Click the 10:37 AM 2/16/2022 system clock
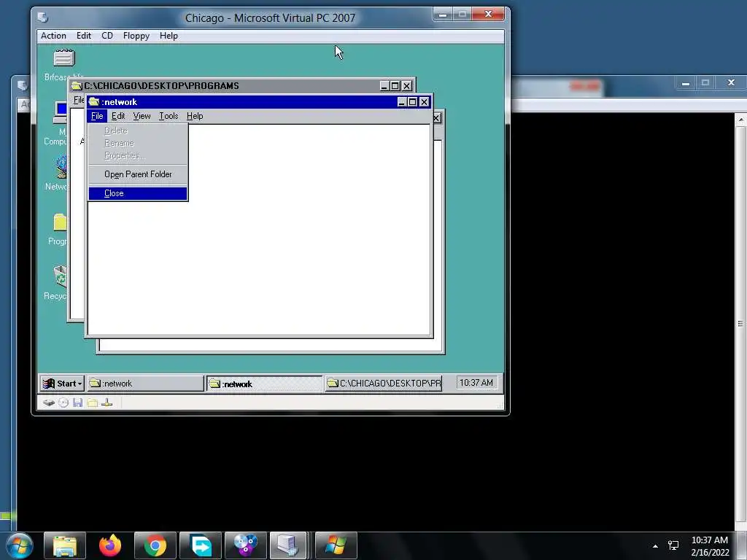 coord(710,546)
